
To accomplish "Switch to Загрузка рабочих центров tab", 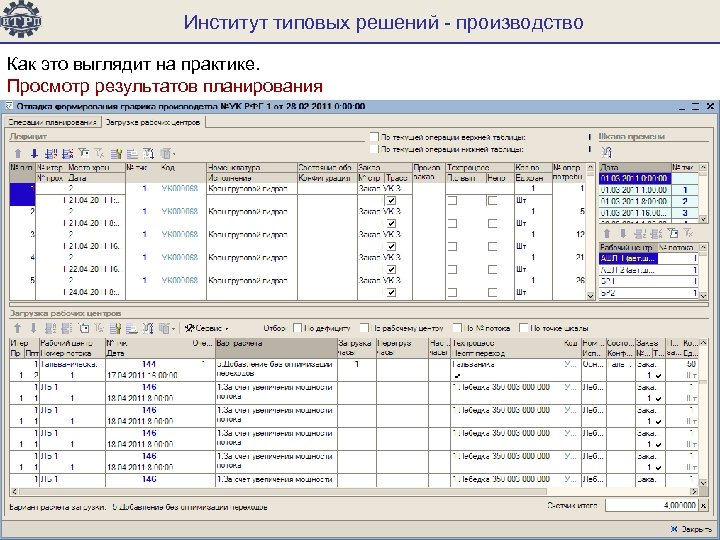I will click(153, 122).
